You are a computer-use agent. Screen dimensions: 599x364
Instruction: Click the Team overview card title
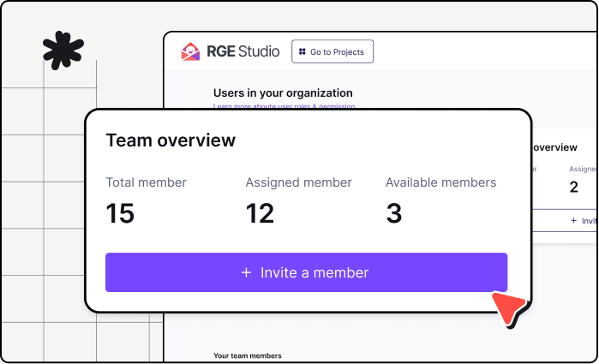(171, 140)
